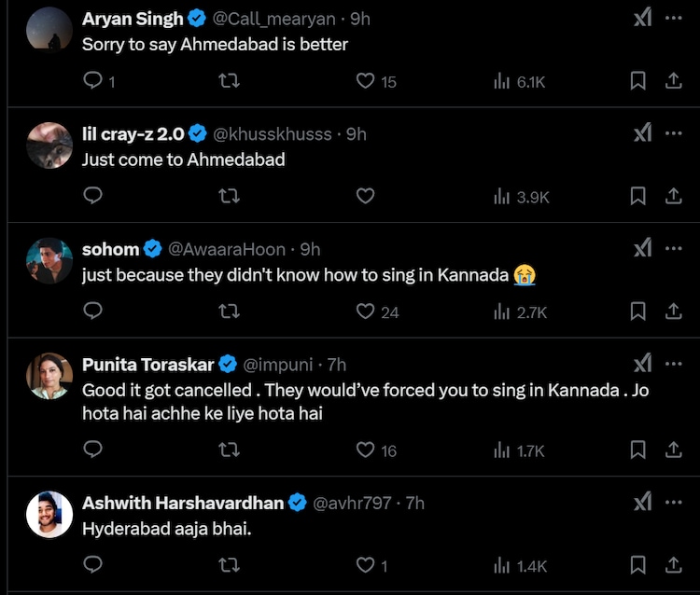Like Ashwith Harshavardhan's Hyderabad post

pyautogui.click(x=366, y=565)
